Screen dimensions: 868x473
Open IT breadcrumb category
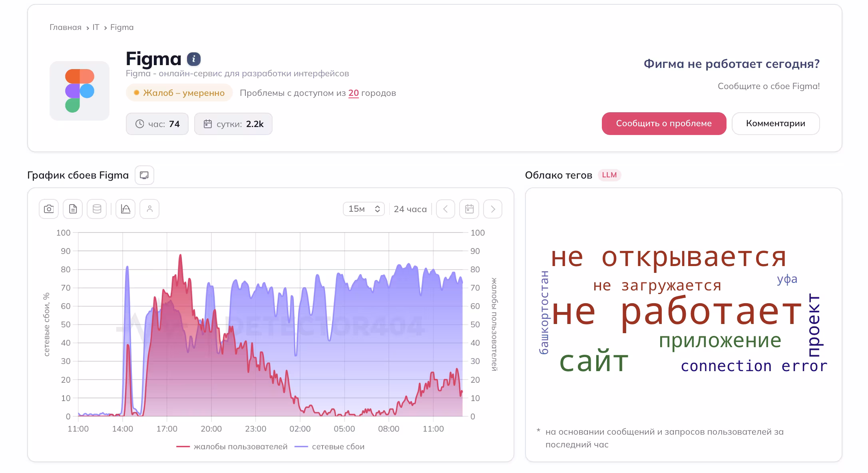pos(96,27)
